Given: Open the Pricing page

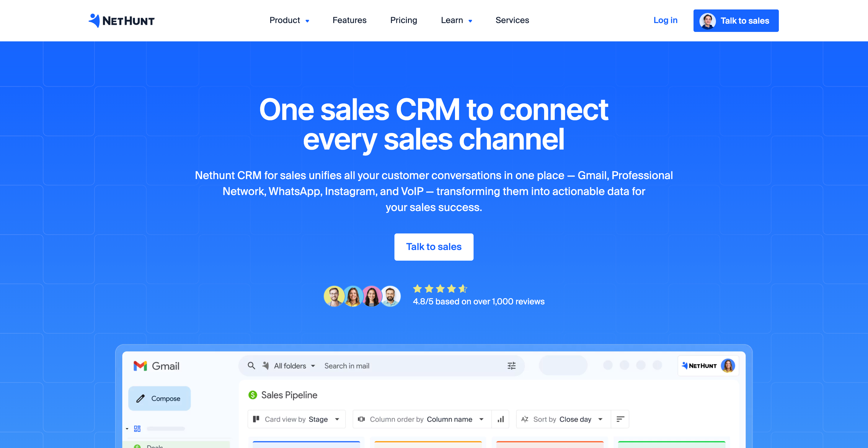Looking at the screenshot, I should [404, 20].
